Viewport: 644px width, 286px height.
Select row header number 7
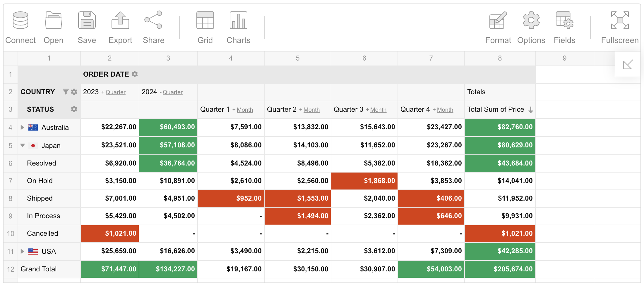click(x=11, y=181)
